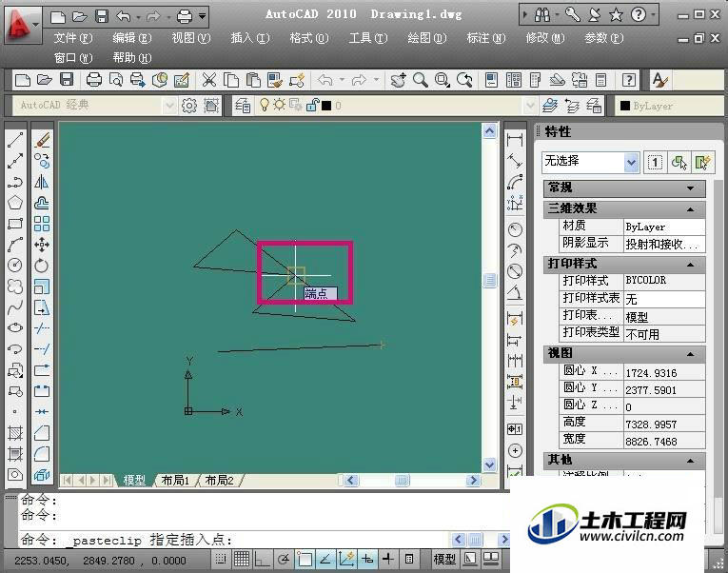The image size is (728, 573).
Task: Open the 绘图(D) menu
Action: point(426,38)
